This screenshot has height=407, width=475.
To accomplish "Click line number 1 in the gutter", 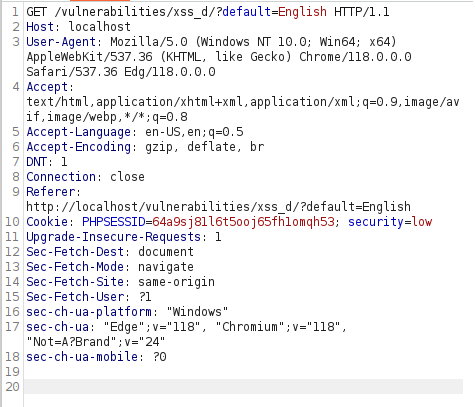I will click(x=16, y=12).
